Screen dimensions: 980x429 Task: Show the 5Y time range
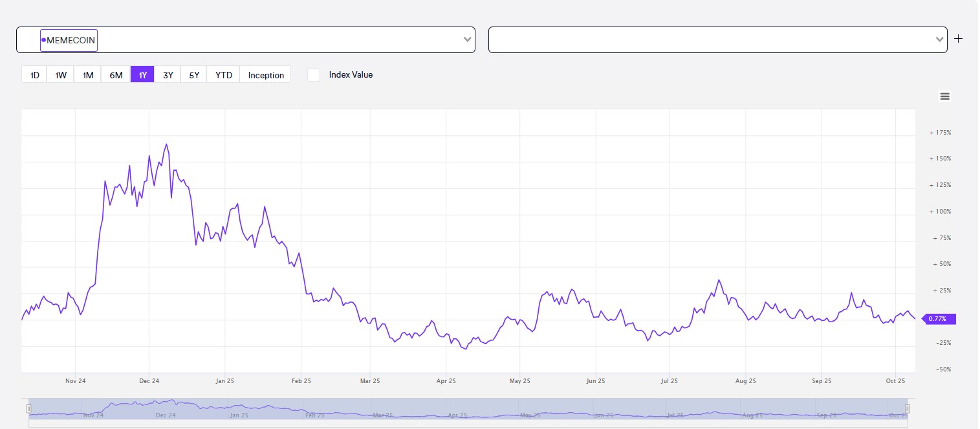194,75
